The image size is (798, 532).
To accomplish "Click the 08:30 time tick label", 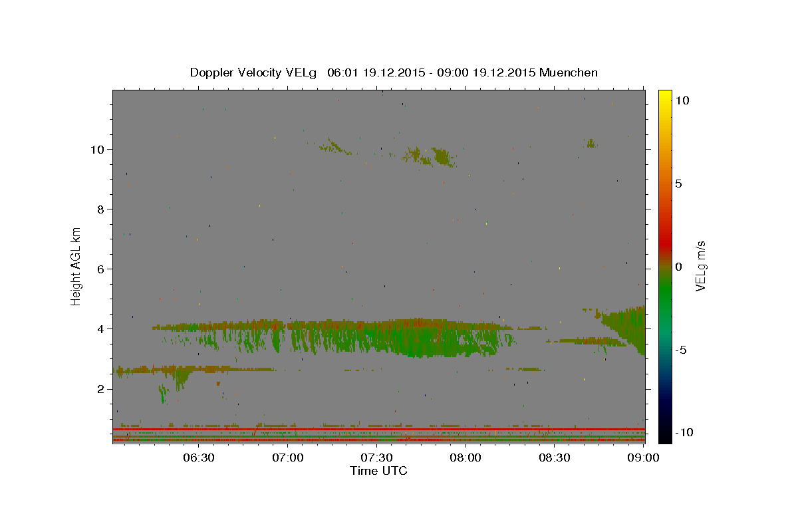I will point(555,458).
